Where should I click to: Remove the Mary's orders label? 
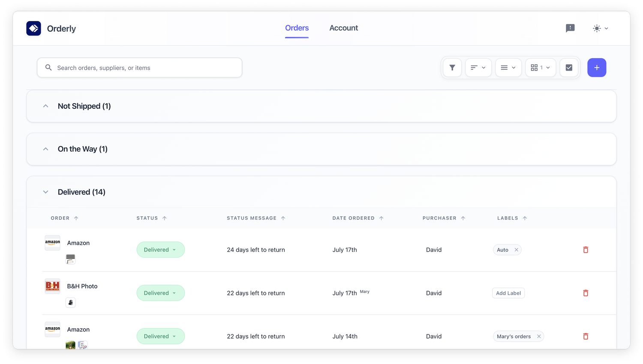tap(539, 336)
